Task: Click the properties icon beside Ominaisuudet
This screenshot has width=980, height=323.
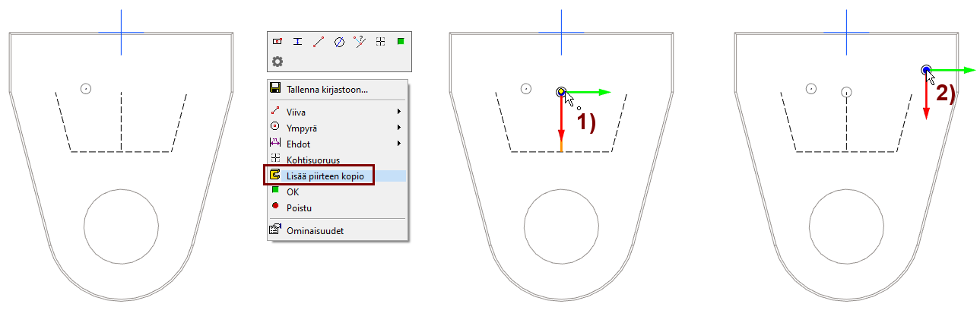Action: click(275, 230)
